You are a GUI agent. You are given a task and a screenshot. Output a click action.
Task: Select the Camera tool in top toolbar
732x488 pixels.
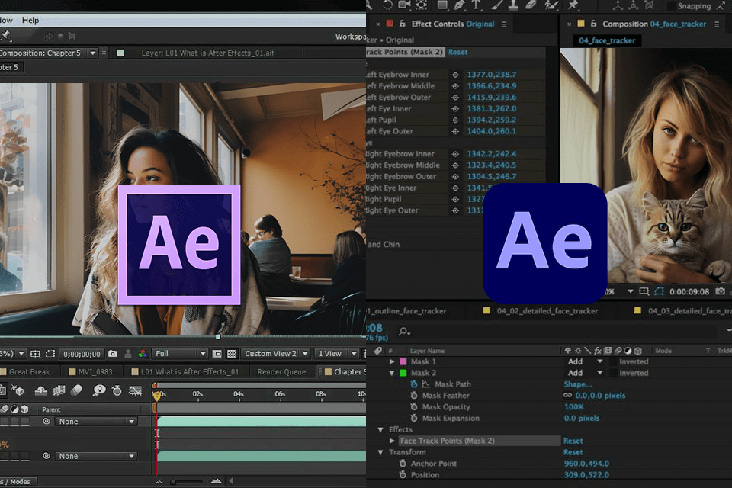[x=404, y=5]
